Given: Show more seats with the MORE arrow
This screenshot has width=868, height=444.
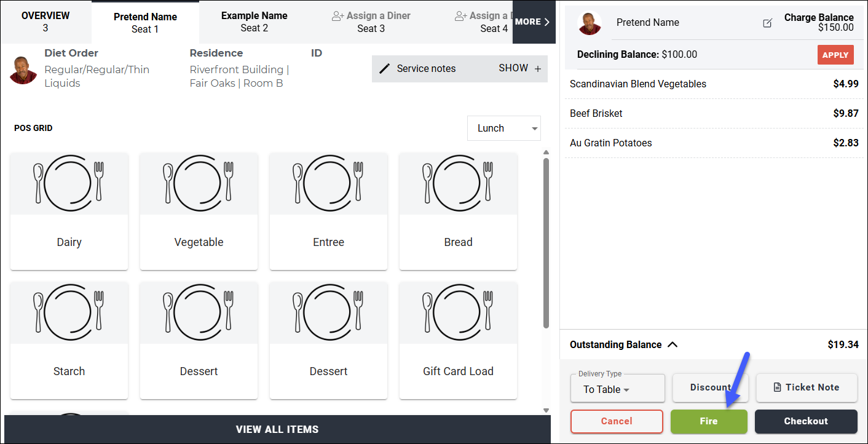Looking at the screenshot, I should coord(532,22).
